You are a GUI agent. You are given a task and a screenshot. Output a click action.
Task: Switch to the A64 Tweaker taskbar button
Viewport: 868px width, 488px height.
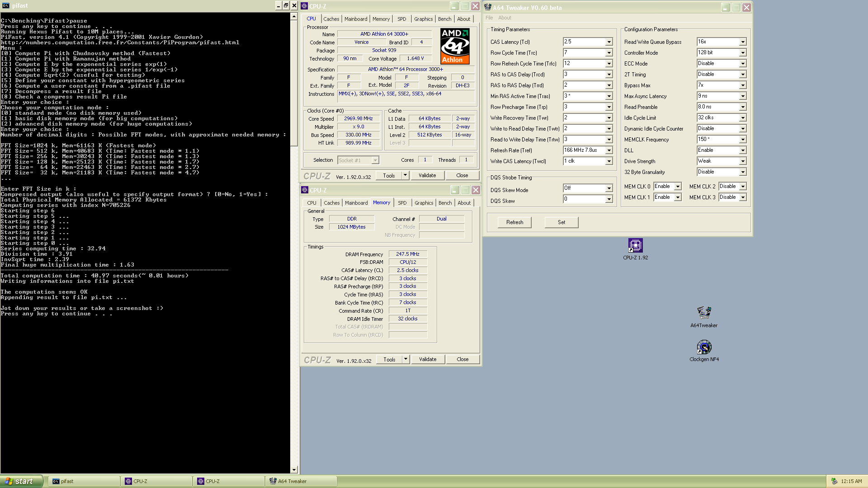(301, 481)
